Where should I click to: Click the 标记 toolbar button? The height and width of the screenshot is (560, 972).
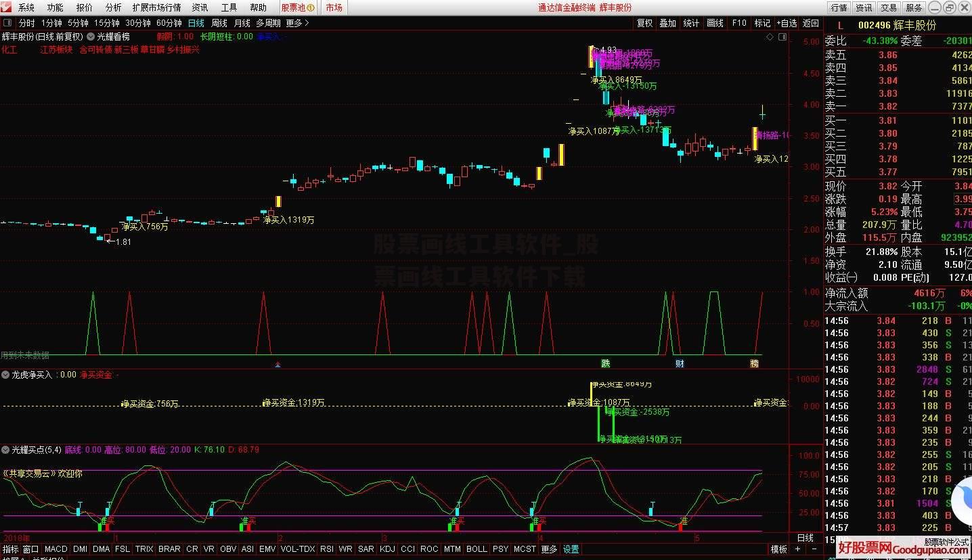762,23
